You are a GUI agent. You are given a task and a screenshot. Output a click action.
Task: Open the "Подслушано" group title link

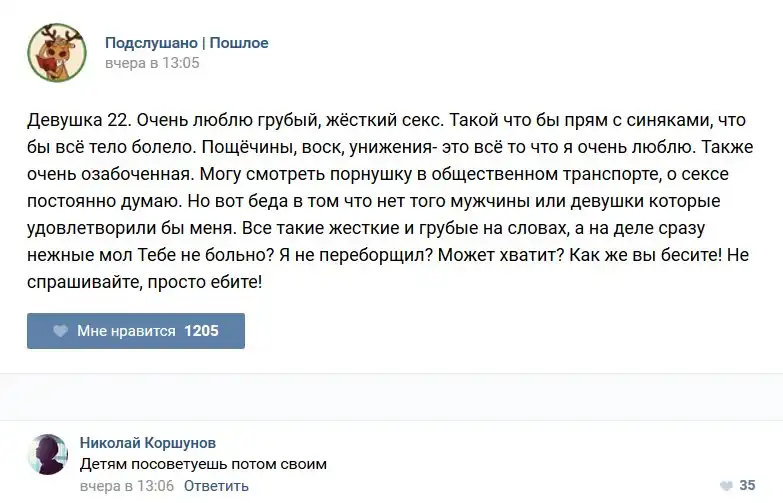point(151,43)
